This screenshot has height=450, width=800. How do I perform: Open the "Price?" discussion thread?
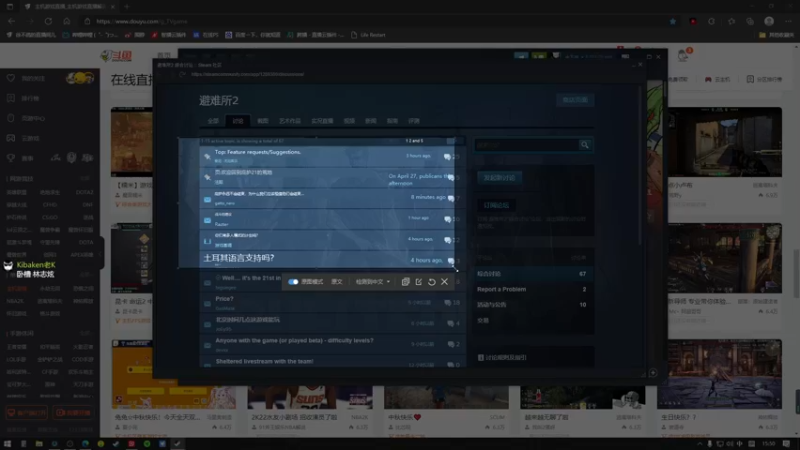(x=224, y=299)
